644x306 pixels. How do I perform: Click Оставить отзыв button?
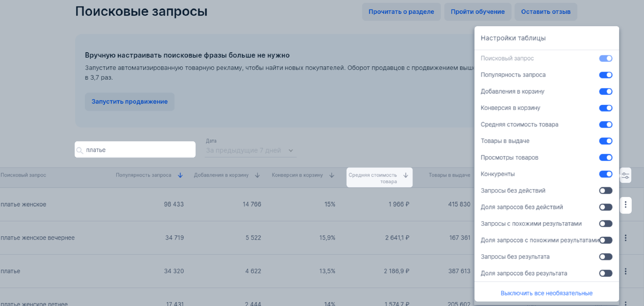(545, 12)
